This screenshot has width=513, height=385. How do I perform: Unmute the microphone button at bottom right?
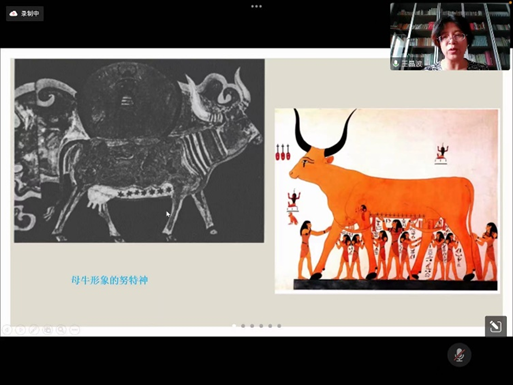pyautogui.click(x=459, y=354)
